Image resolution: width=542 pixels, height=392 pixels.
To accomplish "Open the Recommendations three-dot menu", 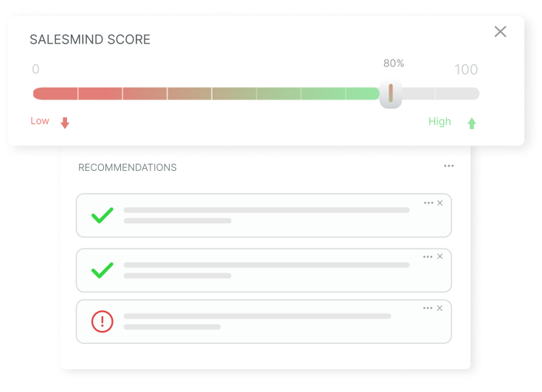I will (448, 166).
